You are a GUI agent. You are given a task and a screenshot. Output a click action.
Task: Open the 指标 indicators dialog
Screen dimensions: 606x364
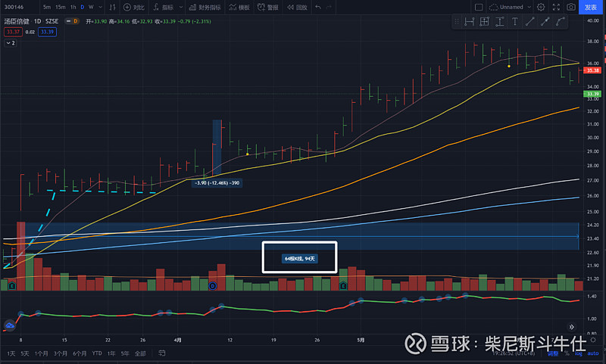[163, 8]
